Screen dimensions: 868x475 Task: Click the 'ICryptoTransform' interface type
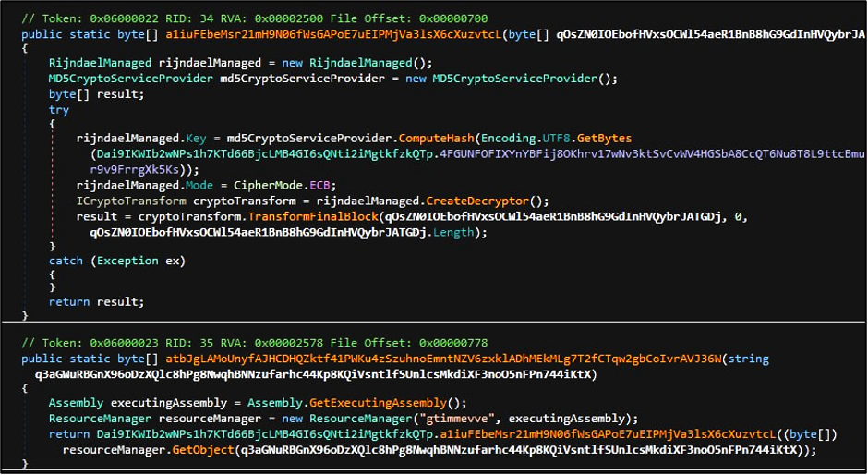[x=131, y=201]
